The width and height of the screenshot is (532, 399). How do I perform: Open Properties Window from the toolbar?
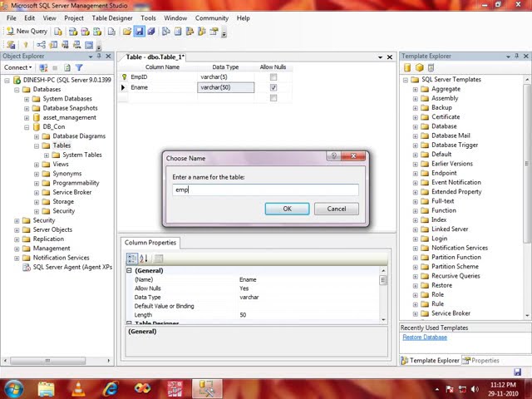pos(214,32)
